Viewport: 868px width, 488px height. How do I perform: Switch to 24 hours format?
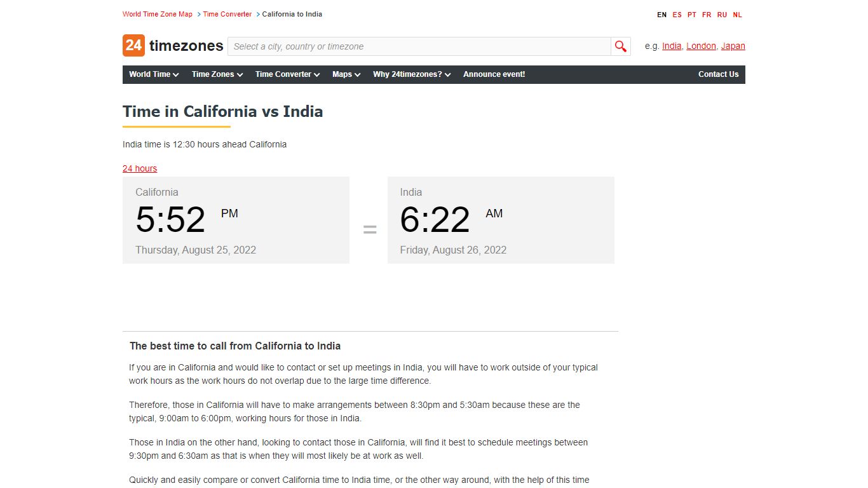pyautogui.click(x=140, y=168)
